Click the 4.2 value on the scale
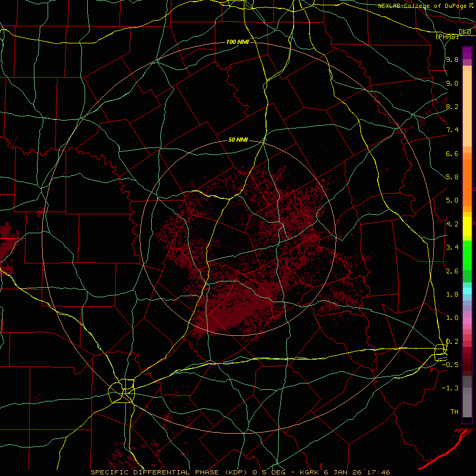This screenshot has width=476, height=476. [x=452, y=224]
